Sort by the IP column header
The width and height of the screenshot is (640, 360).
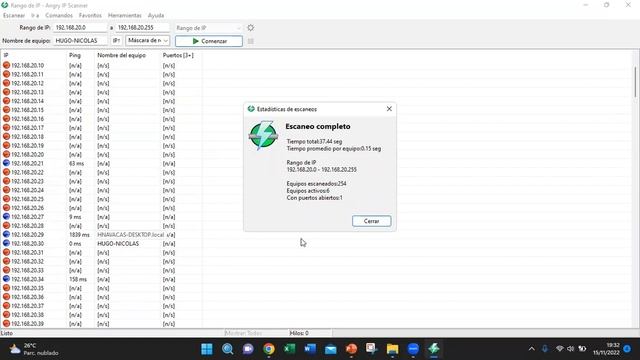tap(33, 55)
